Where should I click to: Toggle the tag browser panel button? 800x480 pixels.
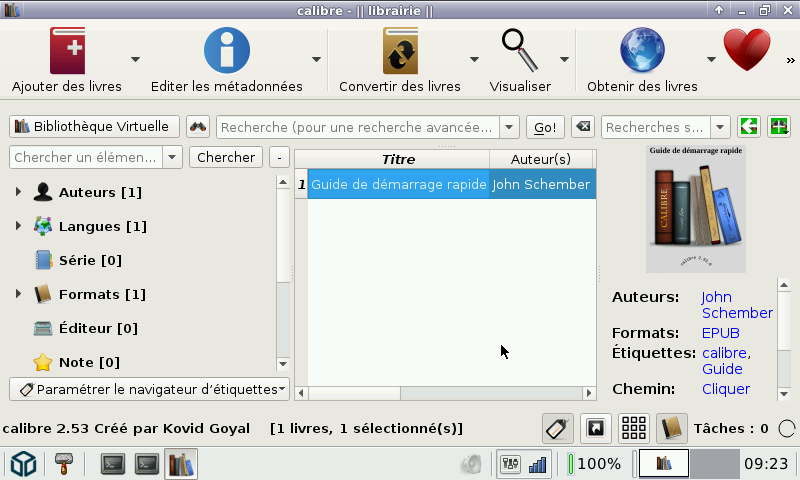pos(558,428)
